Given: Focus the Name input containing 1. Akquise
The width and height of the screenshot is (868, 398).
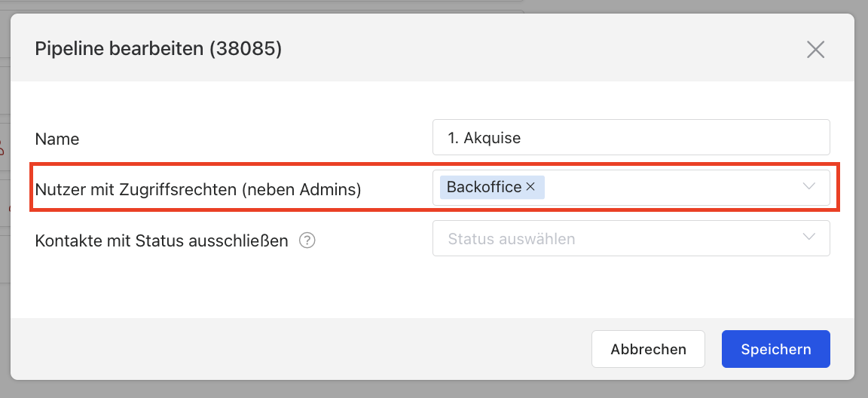Looking at the screenshot, I should pos(630,138).
